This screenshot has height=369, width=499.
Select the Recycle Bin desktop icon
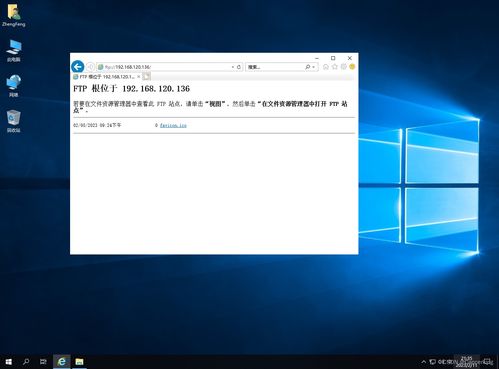tap(14, 121)
